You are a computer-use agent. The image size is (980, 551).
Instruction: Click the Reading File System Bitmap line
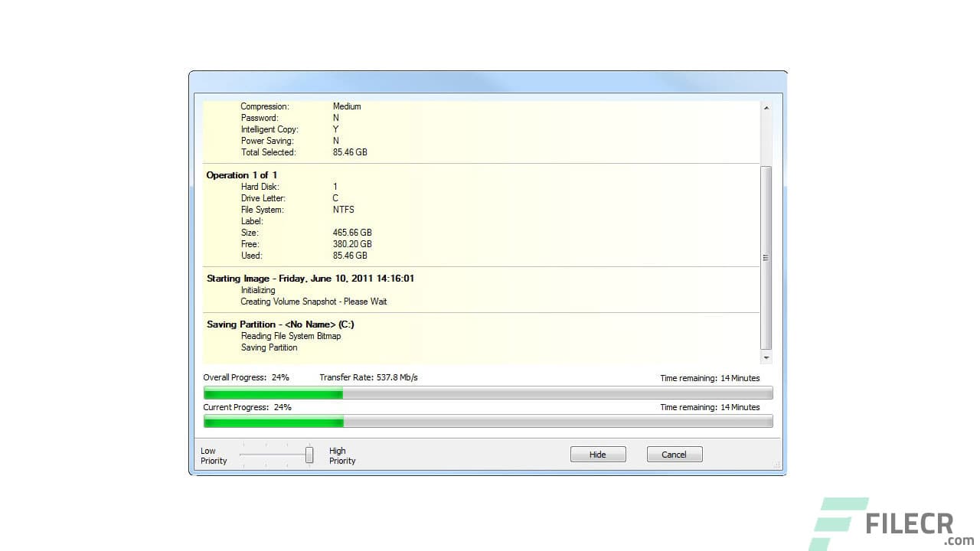coord(291,335)
